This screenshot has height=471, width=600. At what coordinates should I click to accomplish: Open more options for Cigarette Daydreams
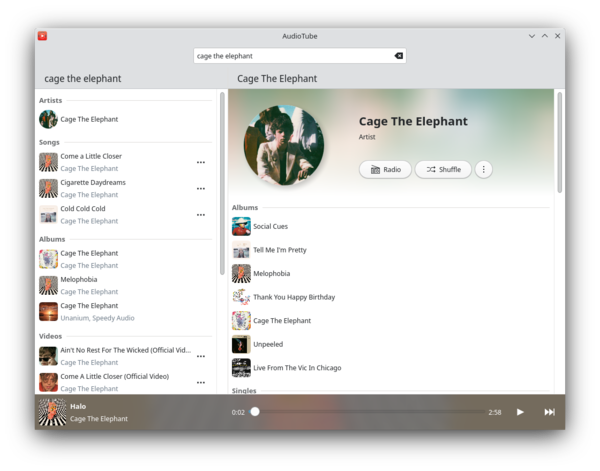(x=201, y=189)
